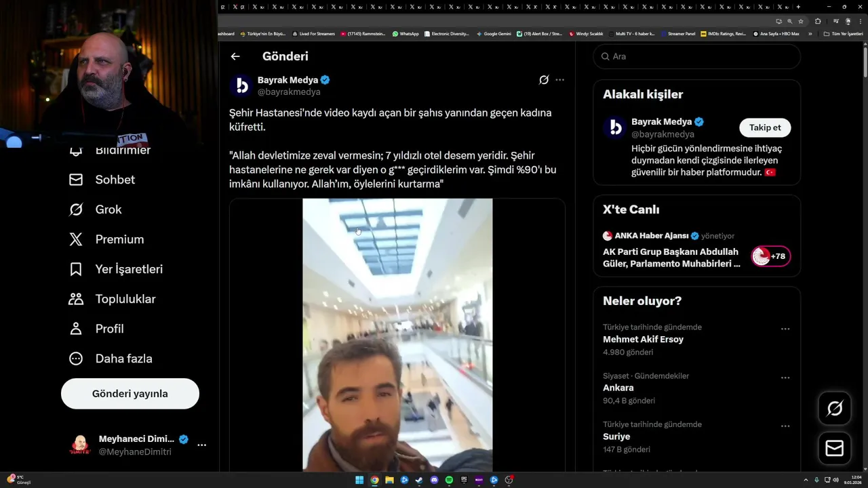
Task: Open the Premium page in the sidebar
Action: pos(106,239)
